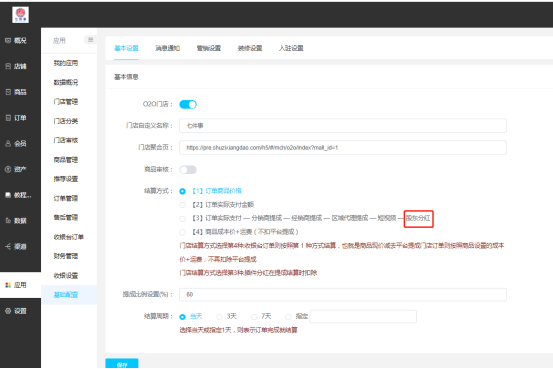The image size is (553, 369).
Task: Click the 门店聚合页 URL field
Action: point(343,147)
